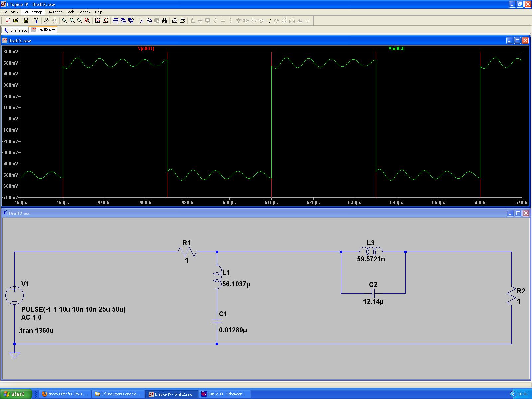Switch to the Draft2.asc tab
The width and height of the screenshot is (532, 399).
pos(15,30)
